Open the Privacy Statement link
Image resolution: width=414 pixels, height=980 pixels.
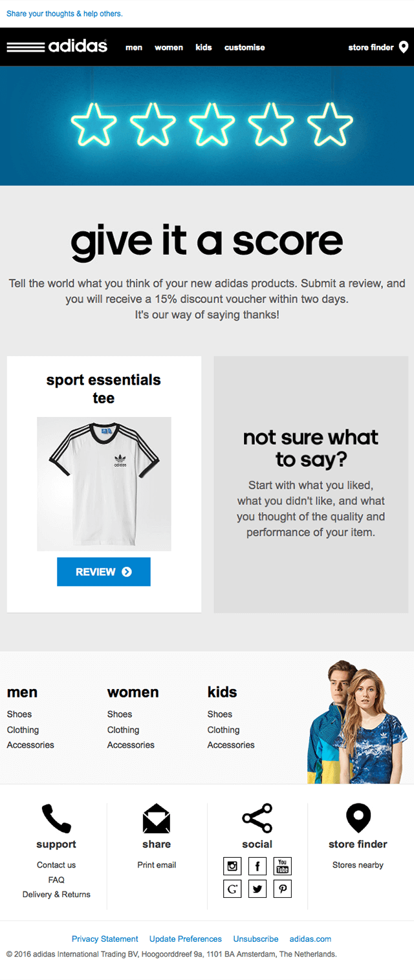coord(105,939)
